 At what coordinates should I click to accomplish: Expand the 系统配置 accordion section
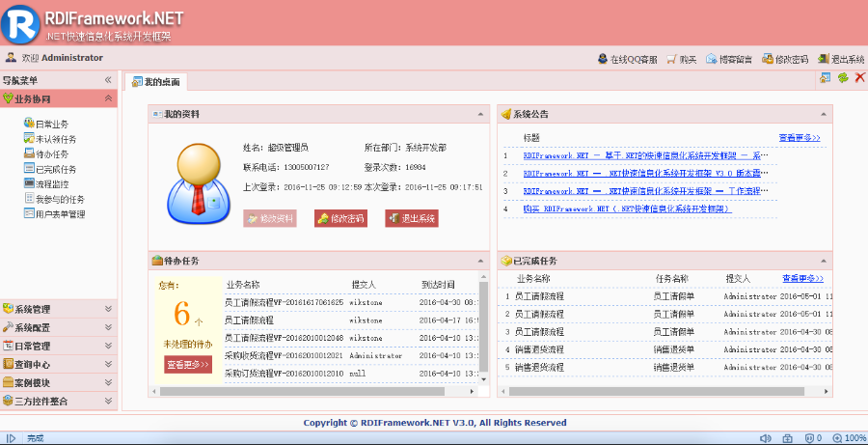108,327
